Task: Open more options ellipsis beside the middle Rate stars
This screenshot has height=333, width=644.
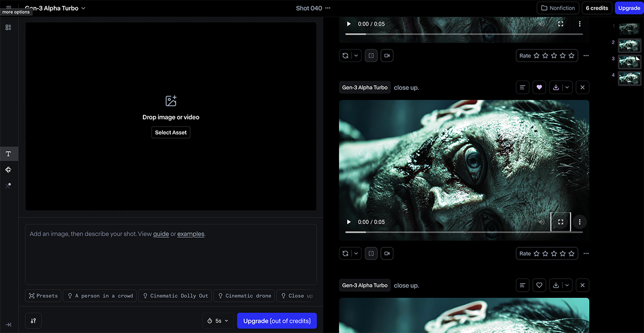Action: pos(586,253)
